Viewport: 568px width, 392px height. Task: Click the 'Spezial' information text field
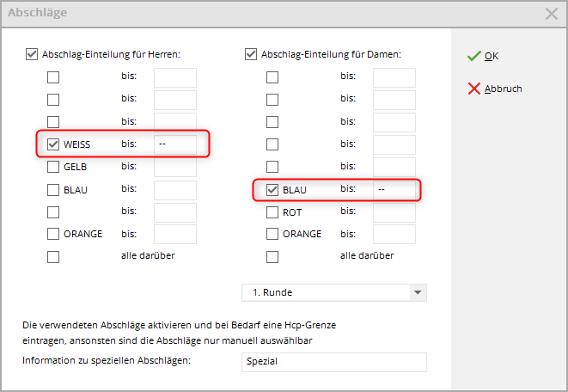click(x=334, y=362)
